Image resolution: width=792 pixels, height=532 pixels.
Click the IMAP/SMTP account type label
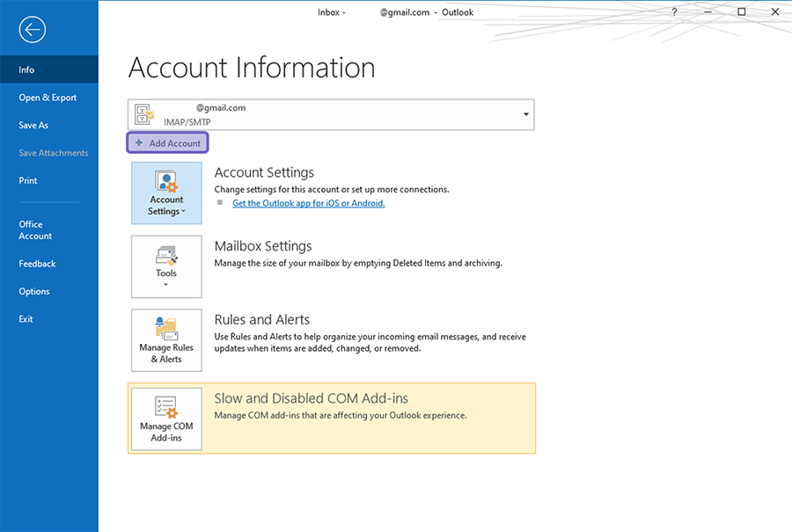[187, 122]
